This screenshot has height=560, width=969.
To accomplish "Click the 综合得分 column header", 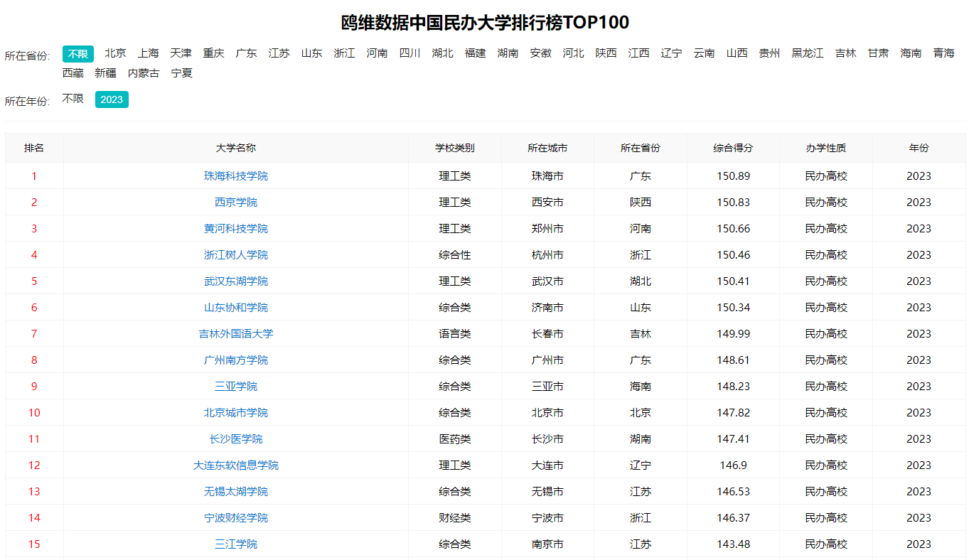I will (x=733, y=148).
